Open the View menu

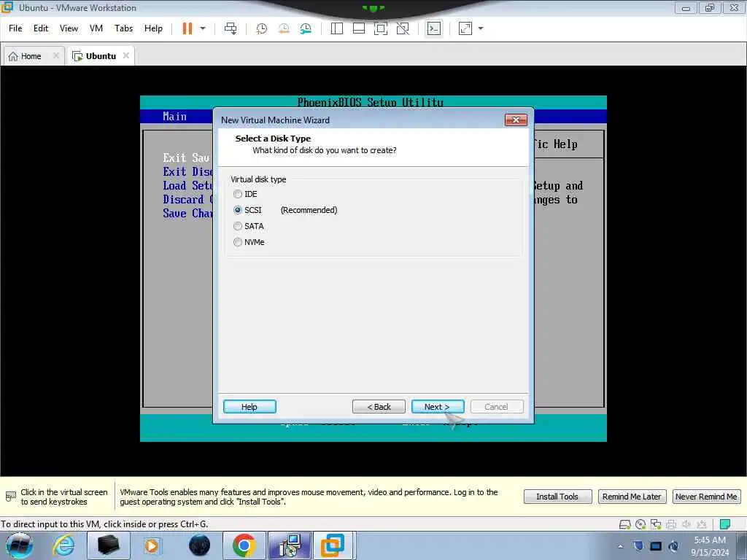point(69,28)
